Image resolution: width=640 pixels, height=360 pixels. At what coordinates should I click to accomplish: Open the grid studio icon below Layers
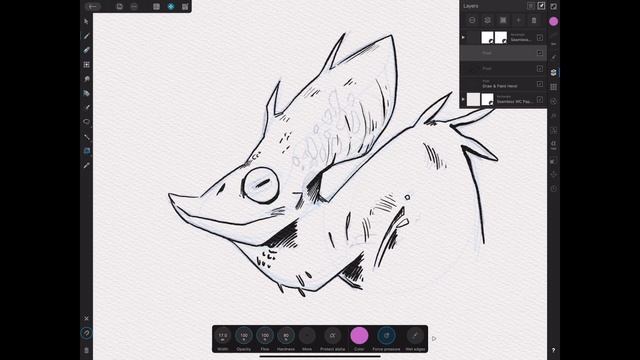(553, 87)
